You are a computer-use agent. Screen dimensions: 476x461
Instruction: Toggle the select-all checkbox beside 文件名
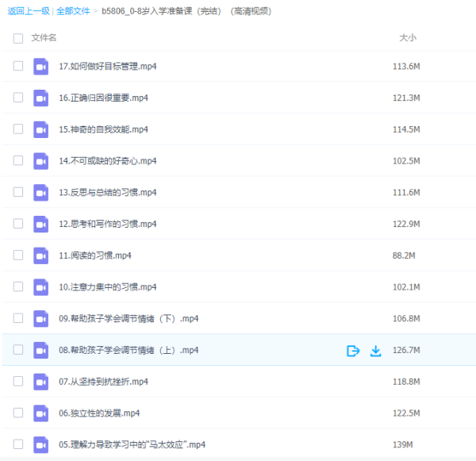[x=18, y=38]
